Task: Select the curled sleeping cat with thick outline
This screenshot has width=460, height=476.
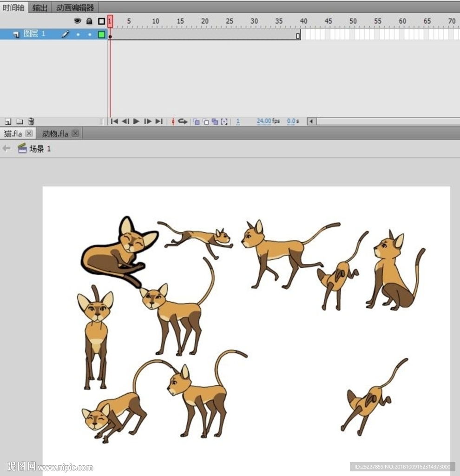Action: coord(119,252)
